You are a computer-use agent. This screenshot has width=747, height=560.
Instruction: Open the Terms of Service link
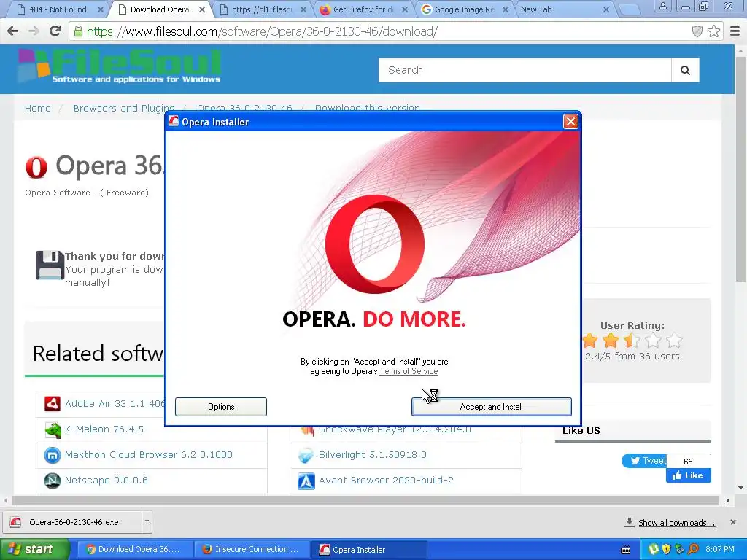coord(409,371)
